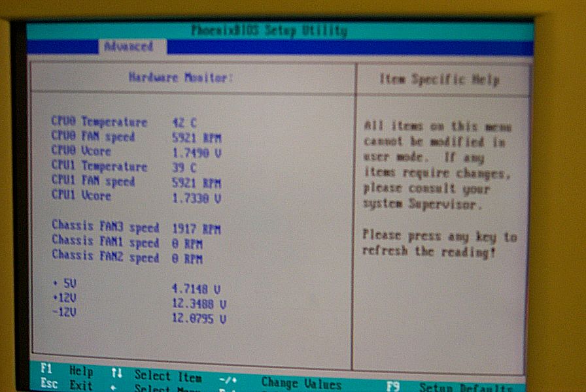The width and height of the screenshot is (586, 392).
Task: Select the Chassis FAN2 speed label
Action: point(105,257)
